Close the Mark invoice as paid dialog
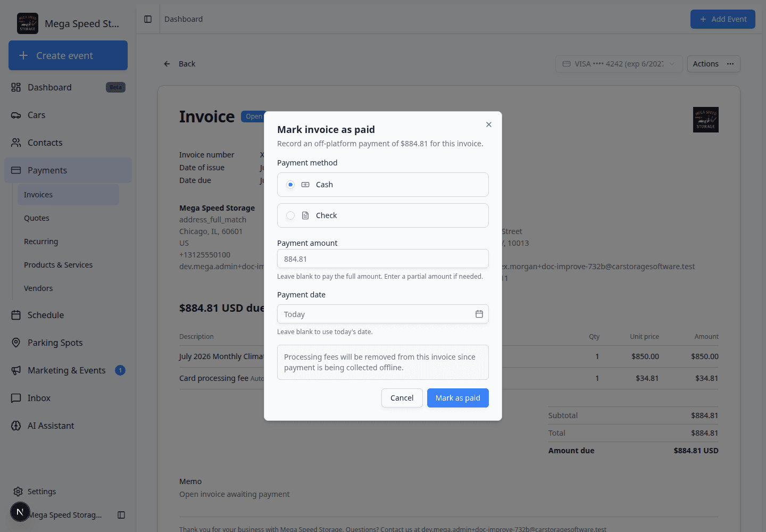 pos(489,124)
